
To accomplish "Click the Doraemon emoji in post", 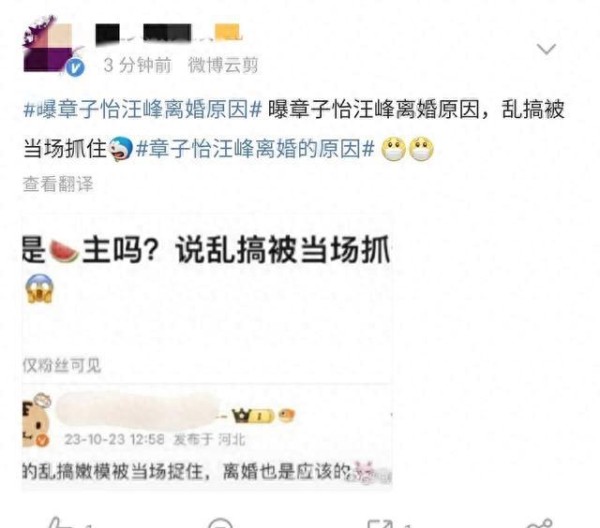I will pyautogui.click(x=121, y=149).
